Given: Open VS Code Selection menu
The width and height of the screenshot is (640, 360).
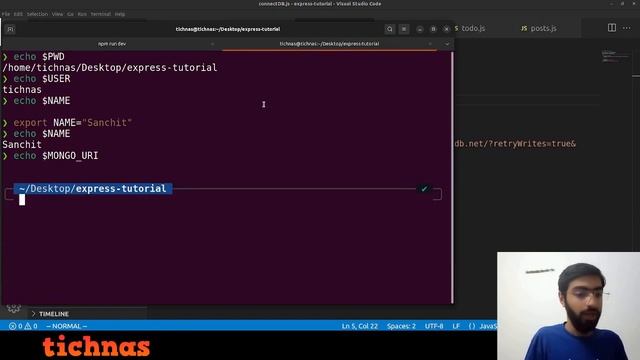Looking at the screenshot, I should tap(37, 14).
